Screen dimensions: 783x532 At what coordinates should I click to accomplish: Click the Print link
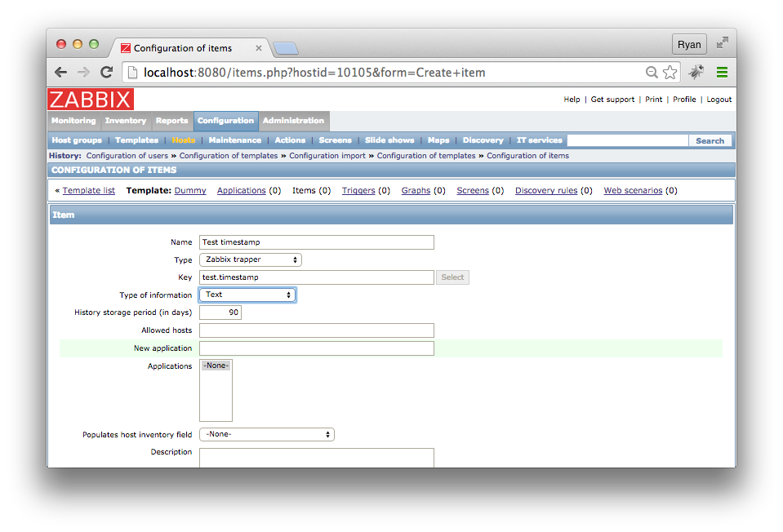click(x=654, y=100)
